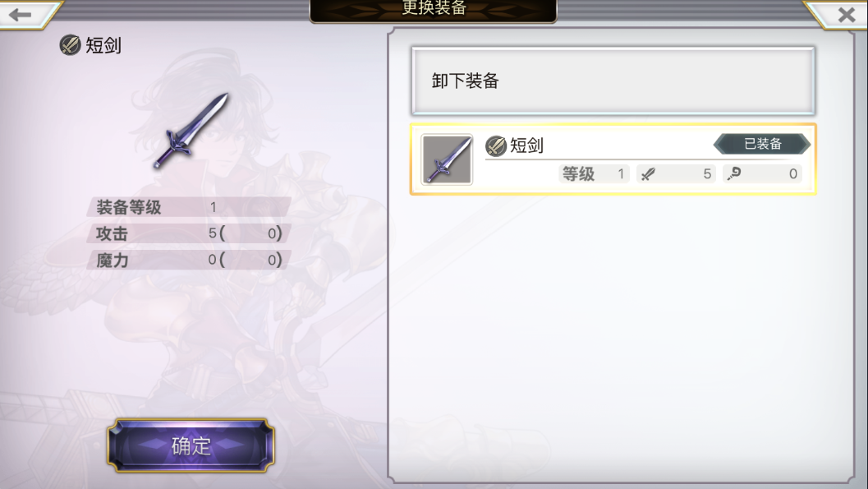Tap the large short sword preview image

[191, 131]
